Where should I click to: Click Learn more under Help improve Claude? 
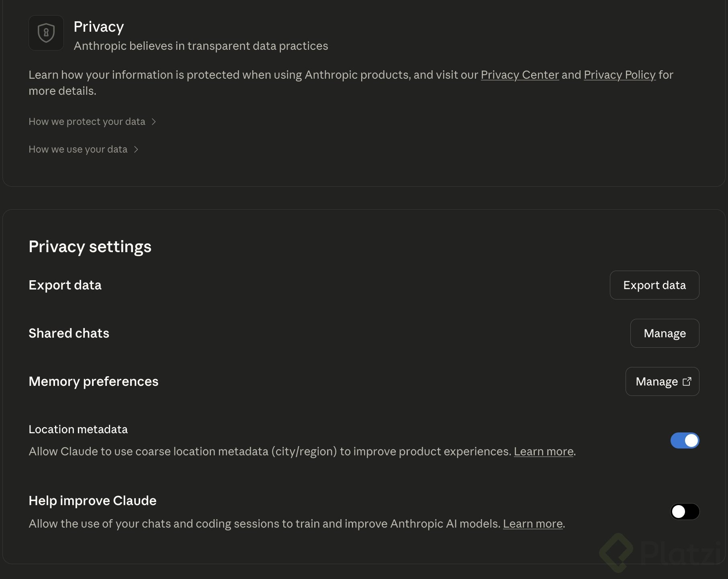pyautogui.click(x=532, y=524)
